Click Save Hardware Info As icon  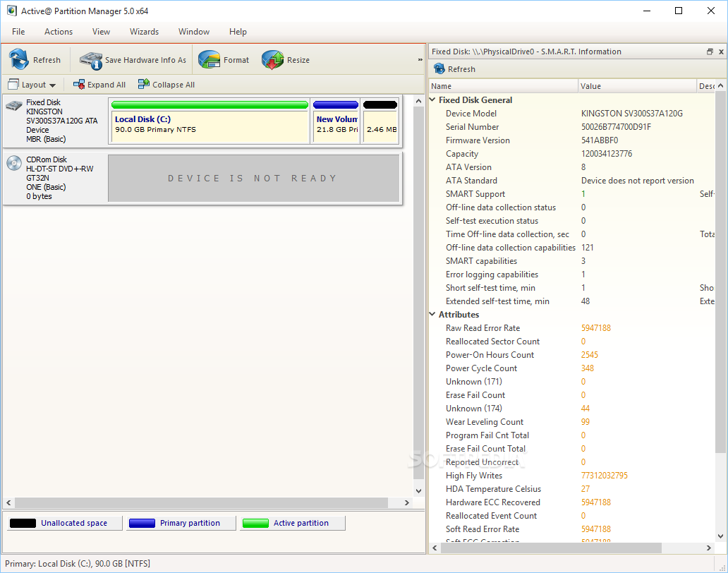91,60
